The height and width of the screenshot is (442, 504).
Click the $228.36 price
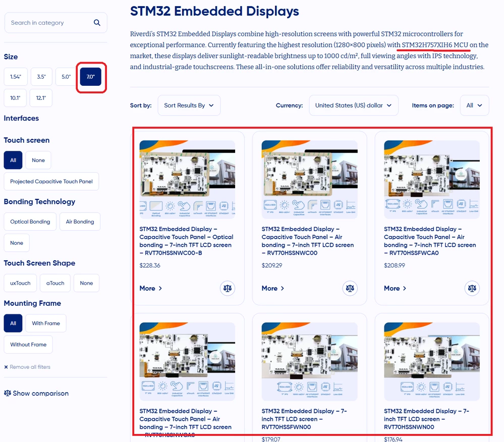click(x=150, y=265)
